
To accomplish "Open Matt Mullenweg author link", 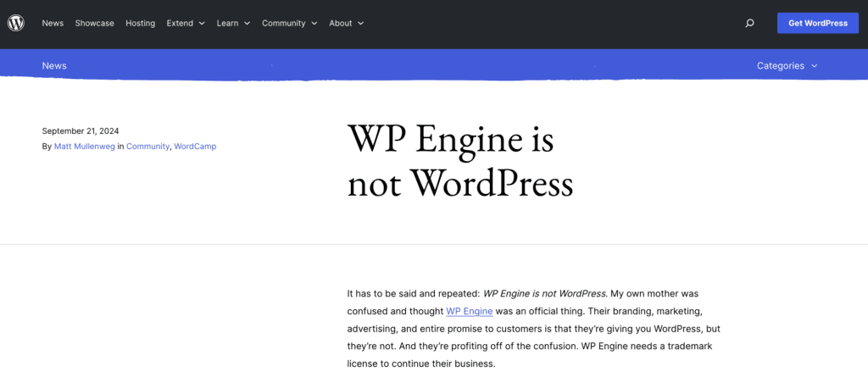I will pos(85,147).
